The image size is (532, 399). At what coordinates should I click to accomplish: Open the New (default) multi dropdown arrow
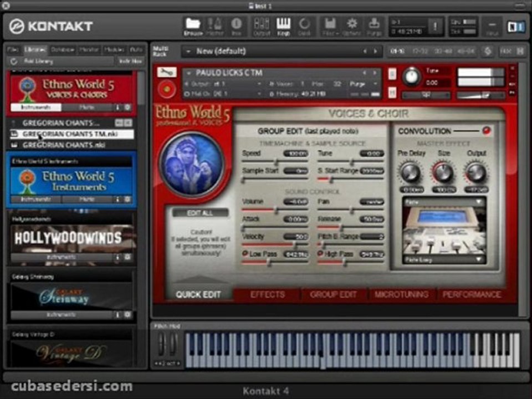[188, 52]
